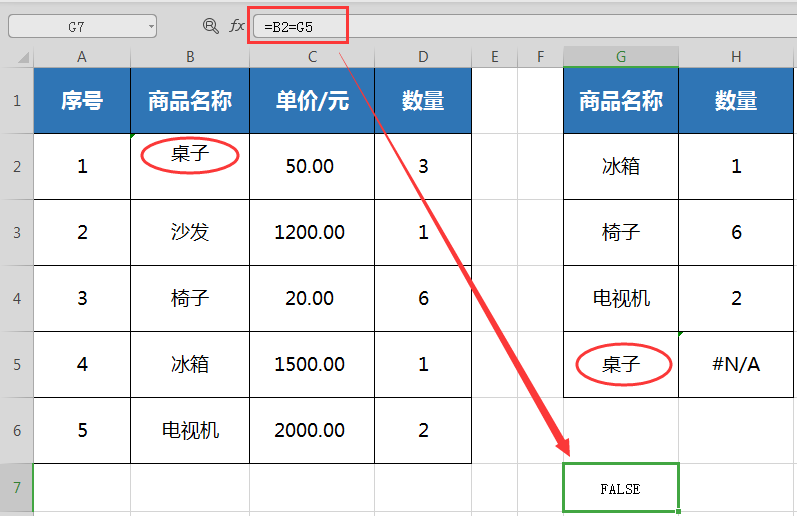This screenshot has width=797, height=516.
Task: Click the 数量 header in column D
Action: (423, 101)
